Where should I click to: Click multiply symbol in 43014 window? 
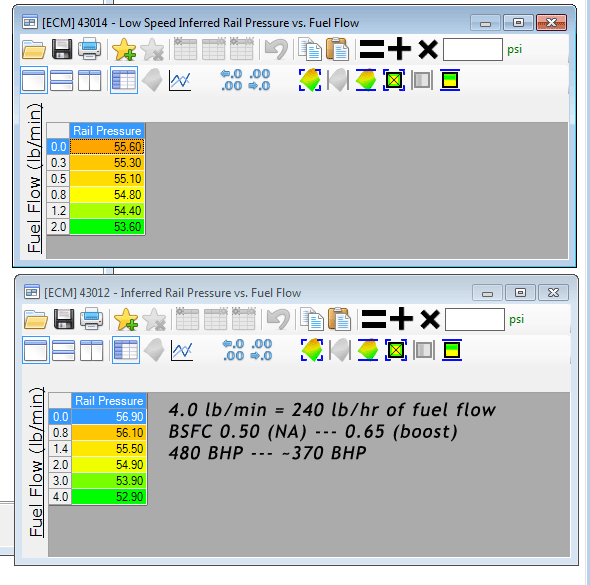coord(428,49)
